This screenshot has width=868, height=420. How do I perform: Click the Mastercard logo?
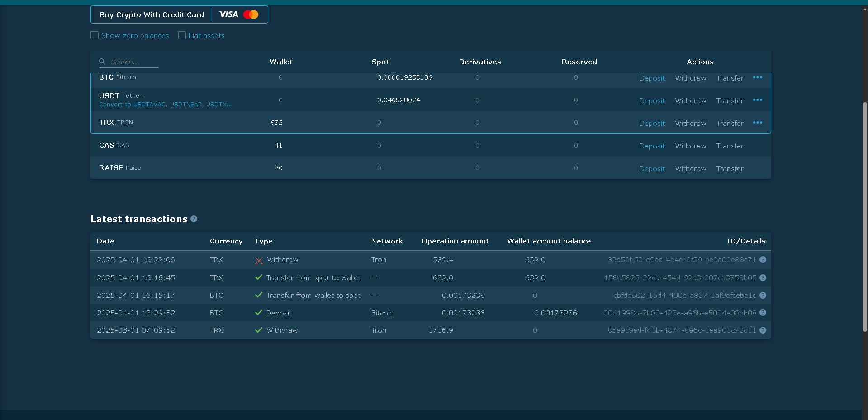pos(251,14)
